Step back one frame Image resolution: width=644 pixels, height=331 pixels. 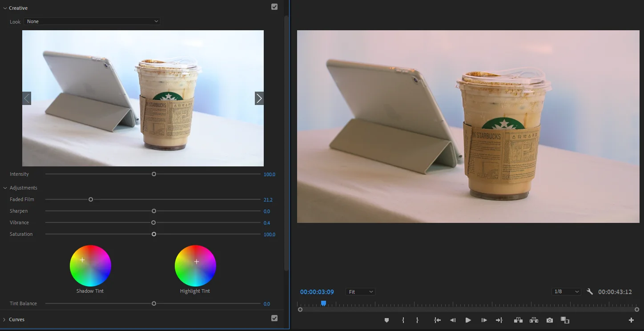(453, 320)
